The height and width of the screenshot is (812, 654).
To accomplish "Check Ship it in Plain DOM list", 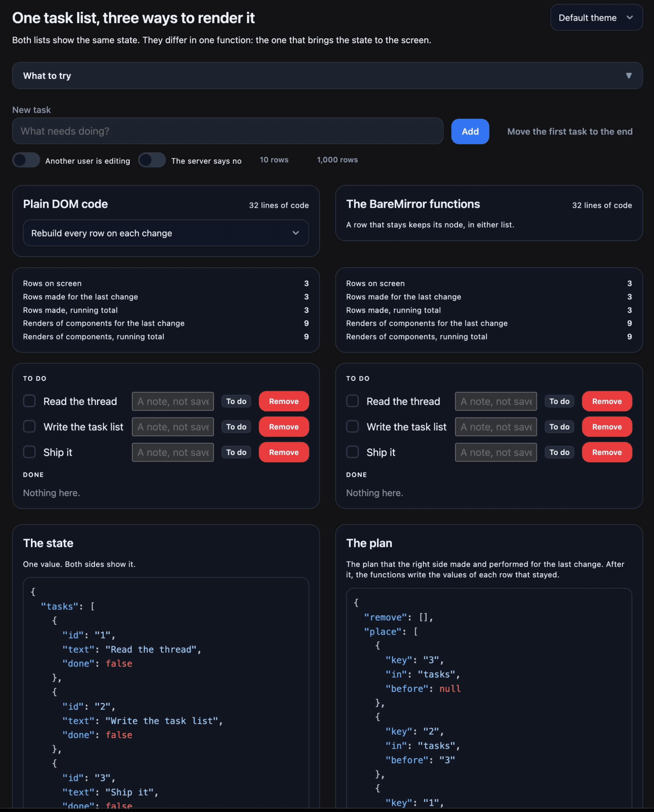I will 29,452.
